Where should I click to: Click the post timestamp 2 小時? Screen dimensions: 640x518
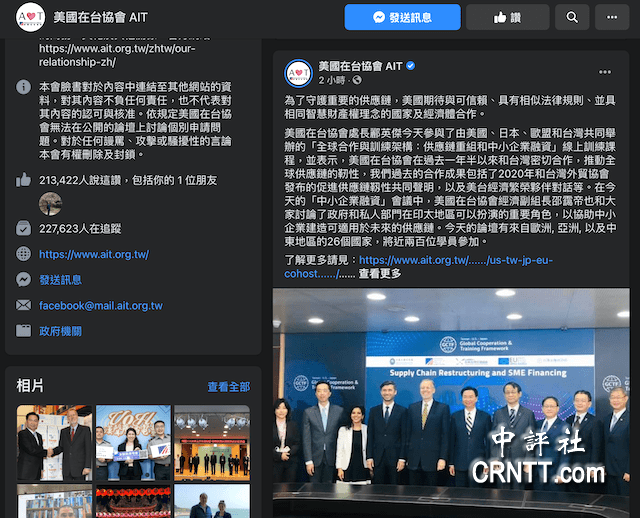click(331, 80)
